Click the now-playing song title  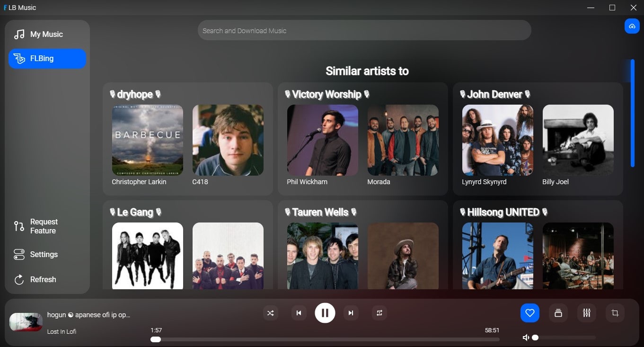pos(88,315)
